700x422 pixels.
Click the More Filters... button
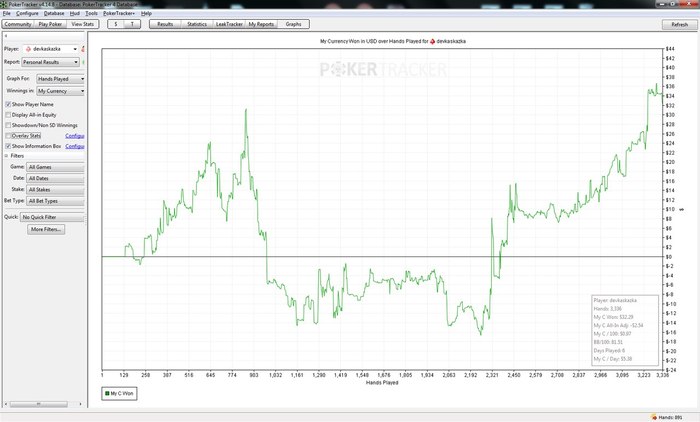pos(46,230)
